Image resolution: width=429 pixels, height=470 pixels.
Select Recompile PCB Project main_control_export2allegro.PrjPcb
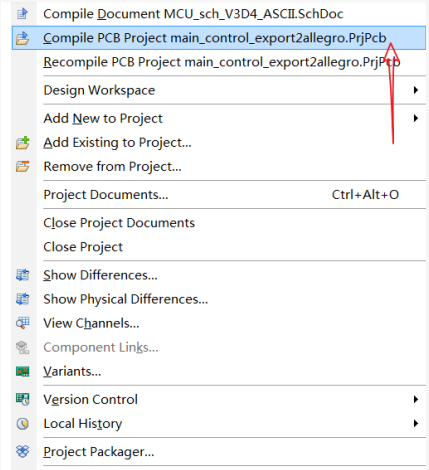click(222, 62)
